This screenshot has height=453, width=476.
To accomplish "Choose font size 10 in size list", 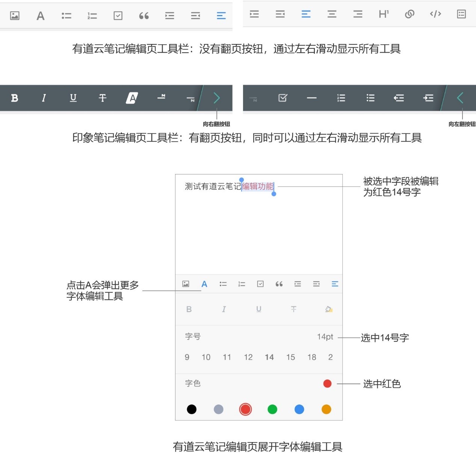I will 206,357.
